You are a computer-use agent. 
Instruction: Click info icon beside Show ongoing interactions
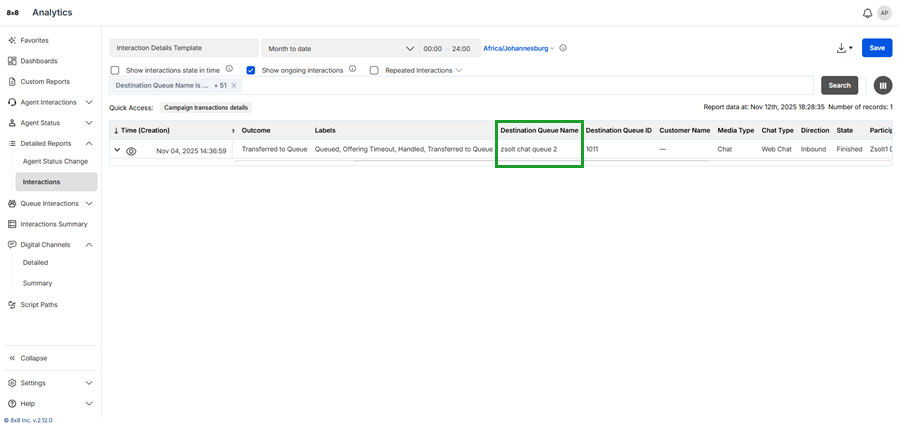[x=351, y=70]
